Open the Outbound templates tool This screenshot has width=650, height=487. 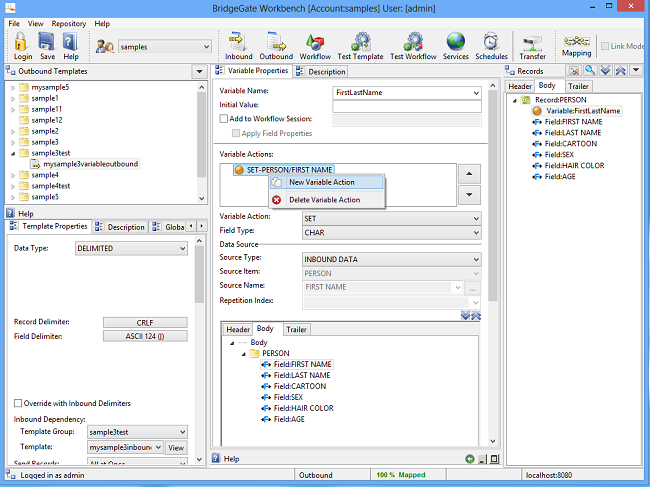tap(276, 46)
